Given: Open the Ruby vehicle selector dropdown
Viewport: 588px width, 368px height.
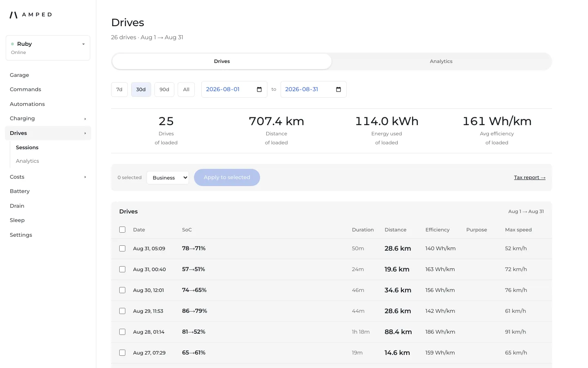Looking at the screenshot, I should pyautogui.click(x=48, y=48).
